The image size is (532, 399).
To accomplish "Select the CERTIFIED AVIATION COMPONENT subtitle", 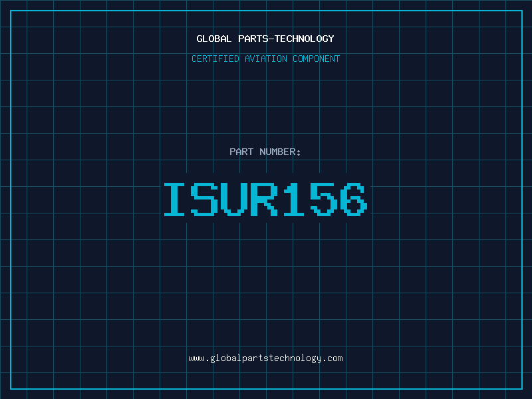I will (x=265, y=59).
